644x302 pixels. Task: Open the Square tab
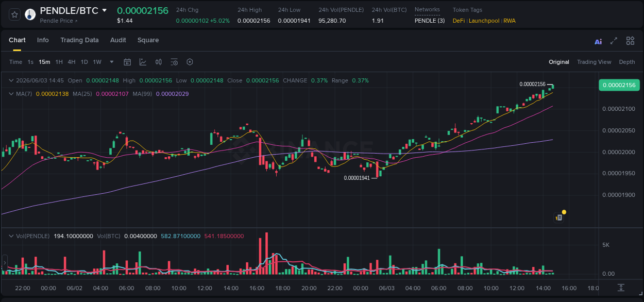(x=148, y=40)
